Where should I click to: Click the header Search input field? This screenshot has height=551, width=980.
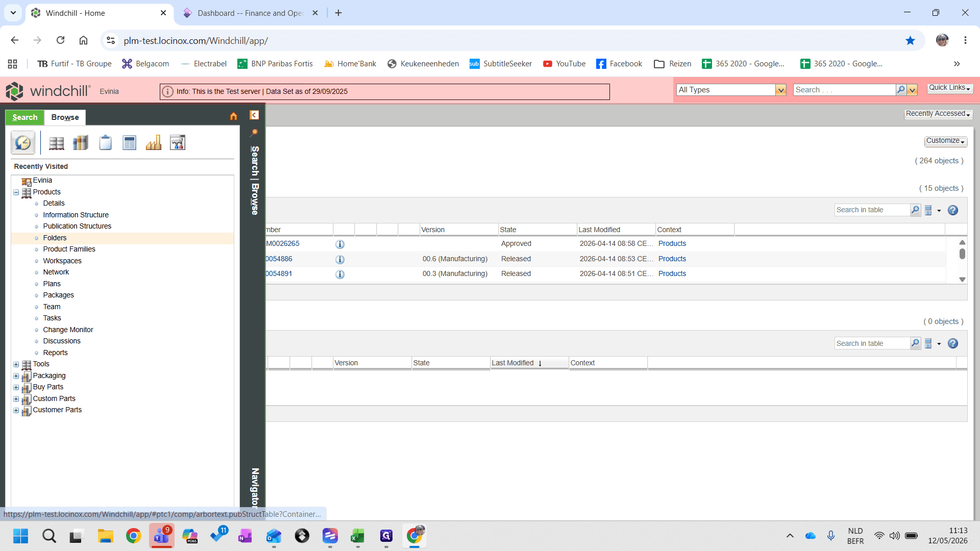[x=844, y=90]
